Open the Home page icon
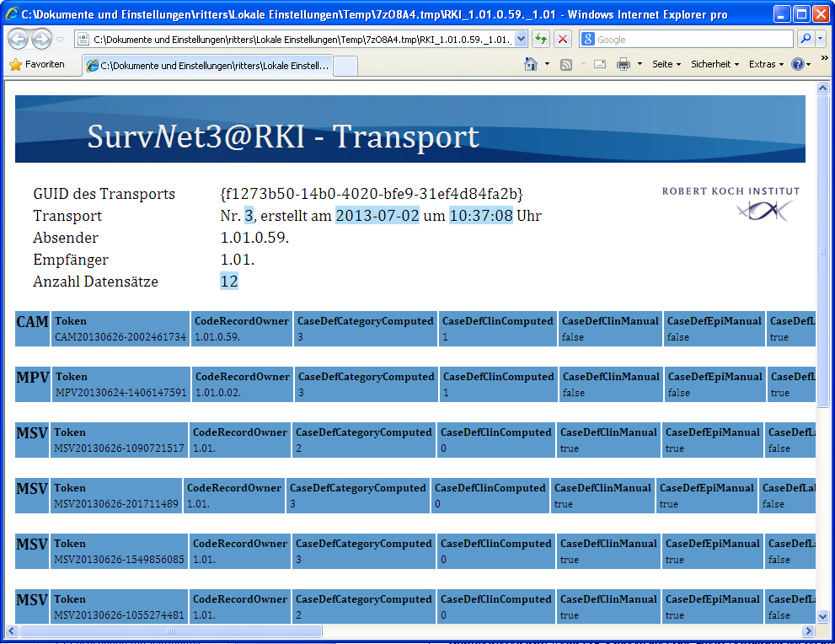The image size is (835, 644). (531, 64)
